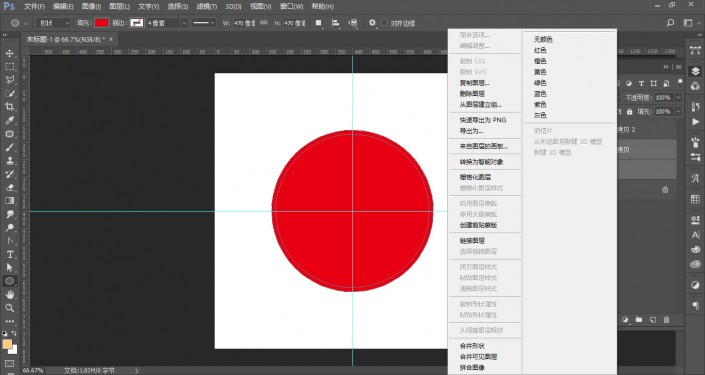
Task: Choose 栅格化图层 from context menu
Action: [475, 177]
